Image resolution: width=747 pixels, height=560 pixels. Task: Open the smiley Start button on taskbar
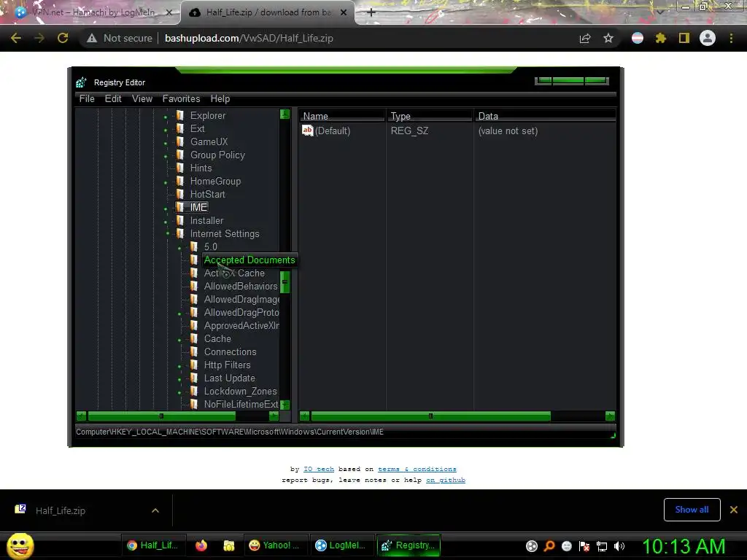pos(20,545)
